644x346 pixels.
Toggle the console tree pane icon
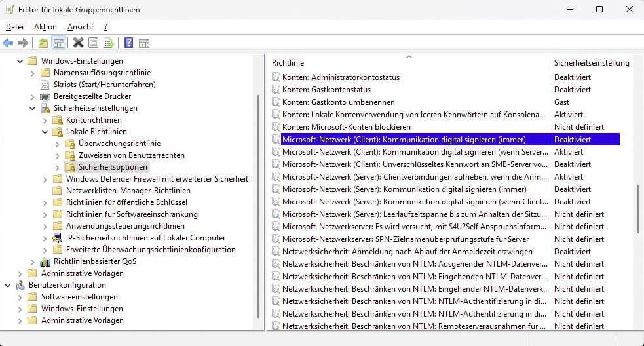click(59, 43)
